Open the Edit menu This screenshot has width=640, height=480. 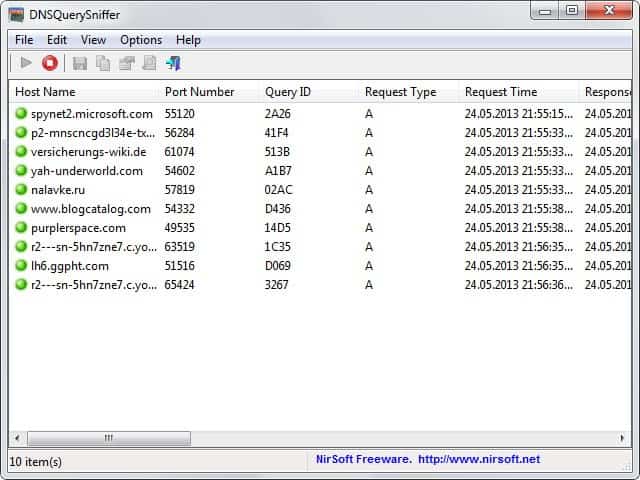tap(56, 40)
